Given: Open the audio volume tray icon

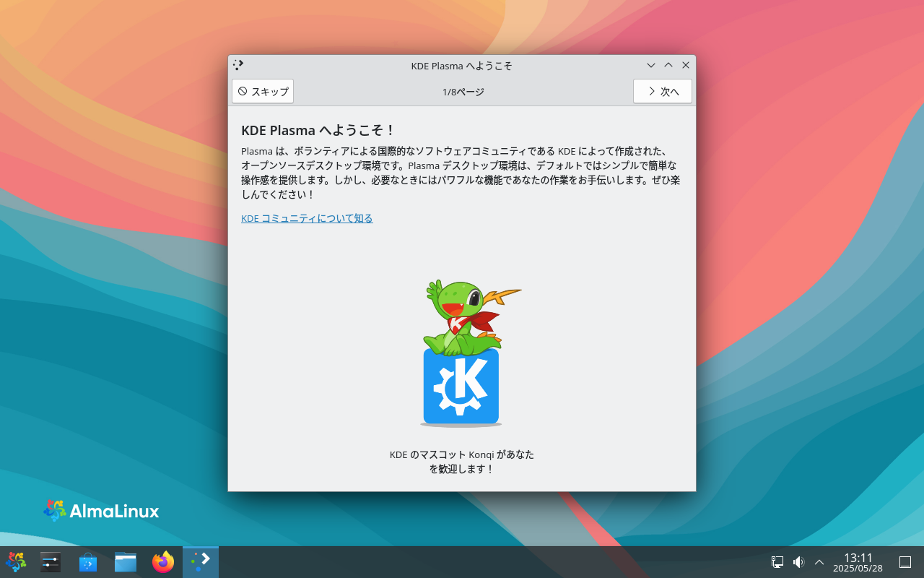Looking at the screenshot, I should (798, 562).
